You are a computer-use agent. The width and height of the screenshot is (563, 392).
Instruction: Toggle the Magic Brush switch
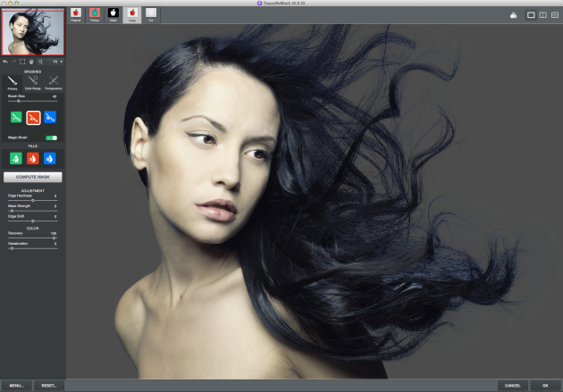pos(51,138)
